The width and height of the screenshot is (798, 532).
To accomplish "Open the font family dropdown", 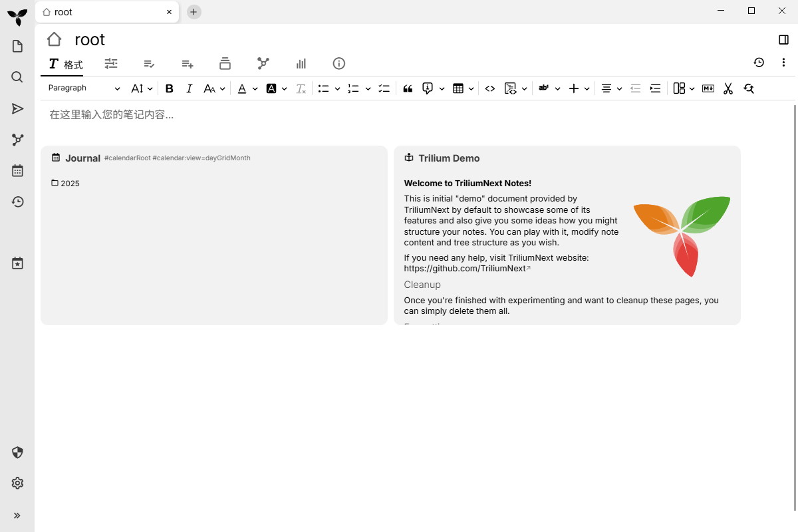I will (214, 88).
